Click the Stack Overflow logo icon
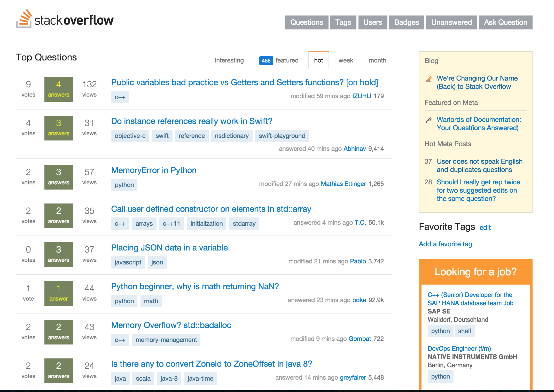554x392 pixels. (x=24, y=19)
